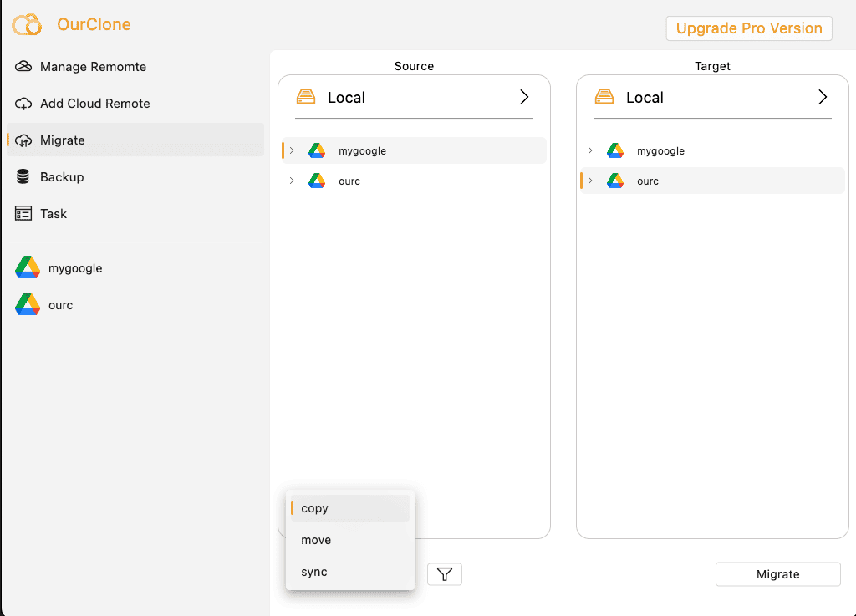Open the Local location chevron in Source panel

click(525, 97)
